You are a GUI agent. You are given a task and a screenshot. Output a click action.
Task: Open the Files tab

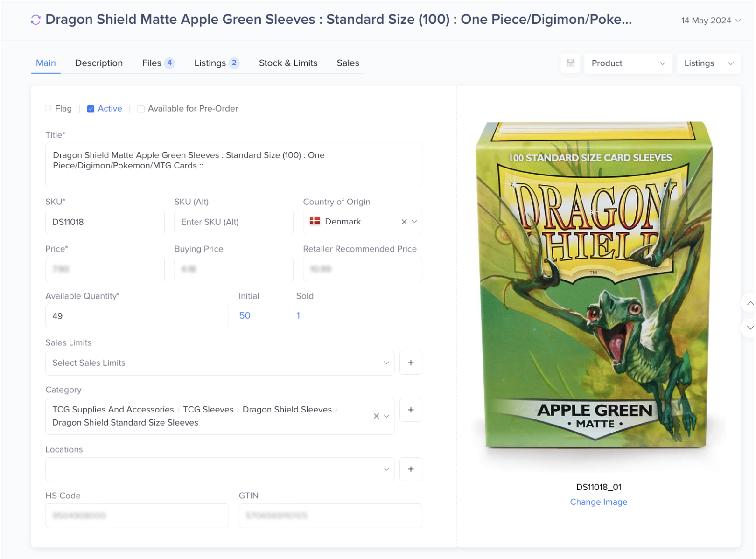[x=158, y=63]
